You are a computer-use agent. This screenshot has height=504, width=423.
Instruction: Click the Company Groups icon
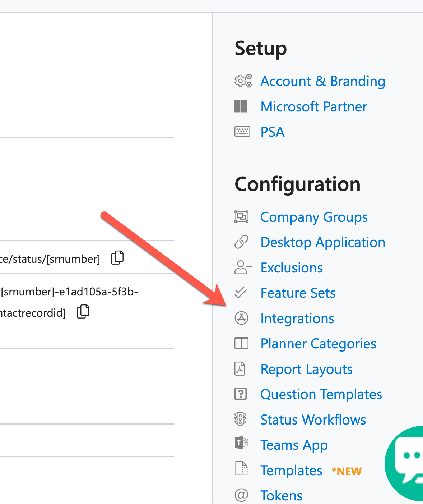coord(241,217)
